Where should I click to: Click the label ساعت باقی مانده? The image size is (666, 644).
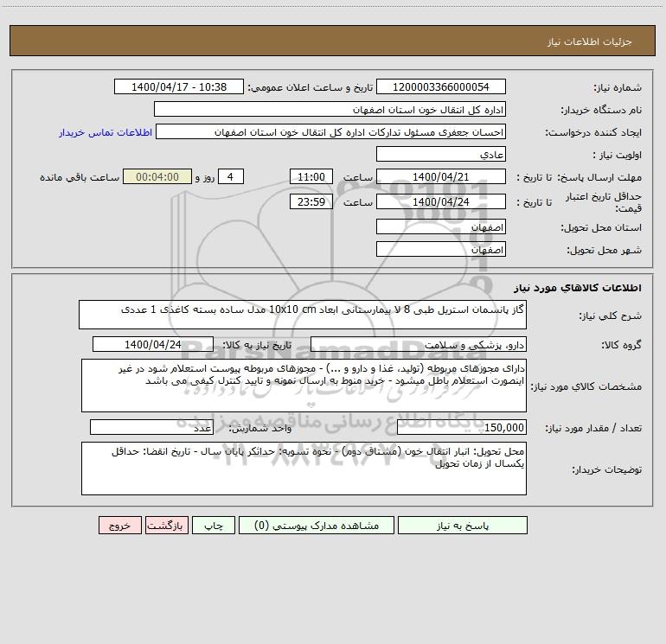point(80,177)
